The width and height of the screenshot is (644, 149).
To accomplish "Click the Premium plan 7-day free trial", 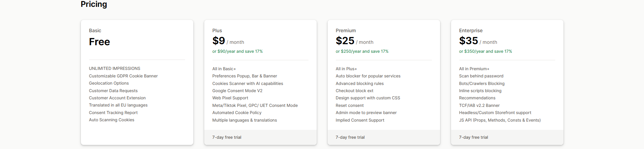I will tap(350, 137).
